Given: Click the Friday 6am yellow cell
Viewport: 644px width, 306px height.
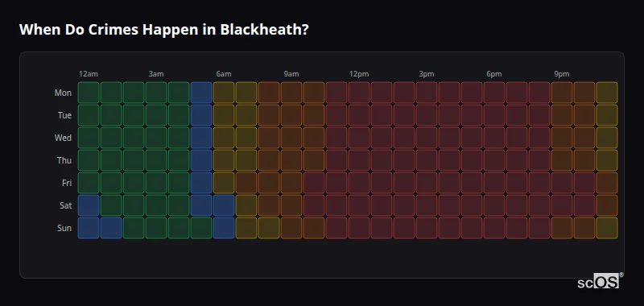Looking at the screenshot, I should pyautogui.click(x=224, y=183).
